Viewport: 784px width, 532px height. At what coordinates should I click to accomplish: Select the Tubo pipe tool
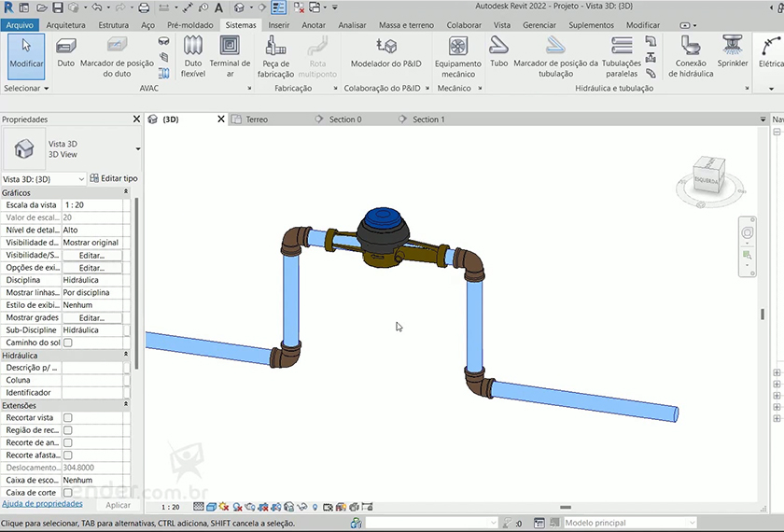[x=499, y=51]
